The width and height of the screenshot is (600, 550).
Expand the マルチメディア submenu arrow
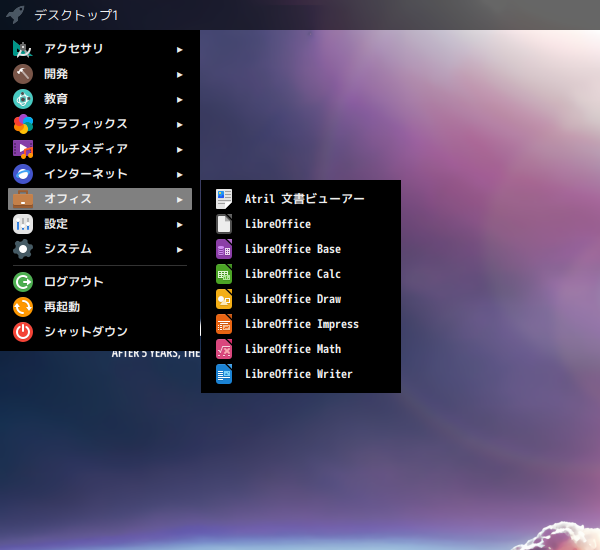pos(179,150)
